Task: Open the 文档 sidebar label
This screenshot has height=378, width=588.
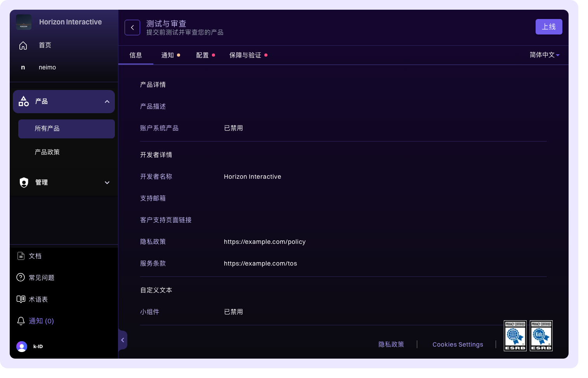Action: (x=35, y=256)
